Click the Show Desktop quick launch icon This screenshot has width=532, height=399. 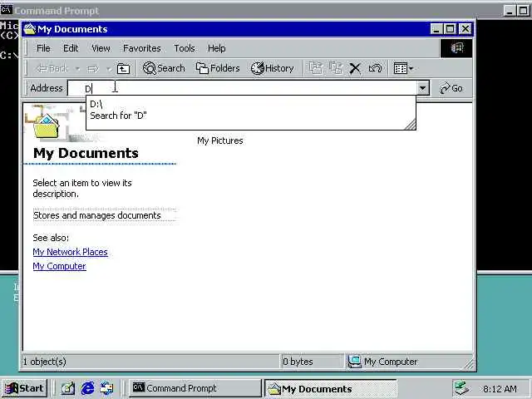tap(68, 388)
